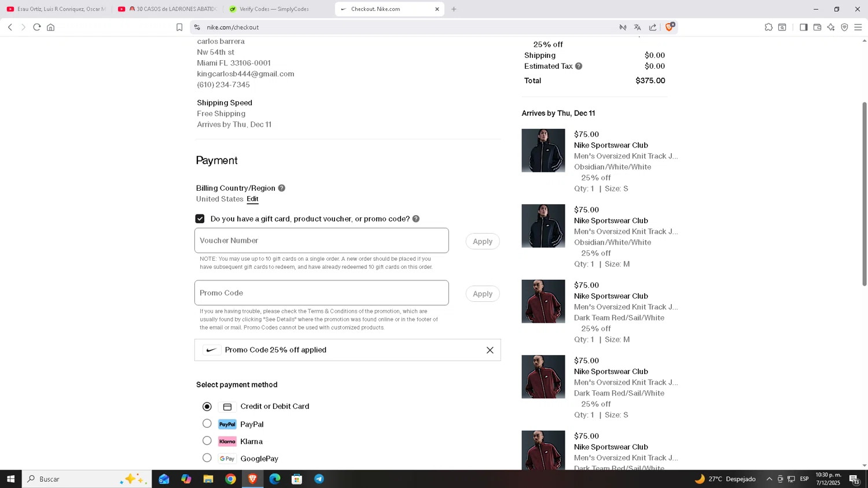This screenshot has width=868, height=488.
Task: Click Promo Code 25% off applied text
Action: pos(275,350)
